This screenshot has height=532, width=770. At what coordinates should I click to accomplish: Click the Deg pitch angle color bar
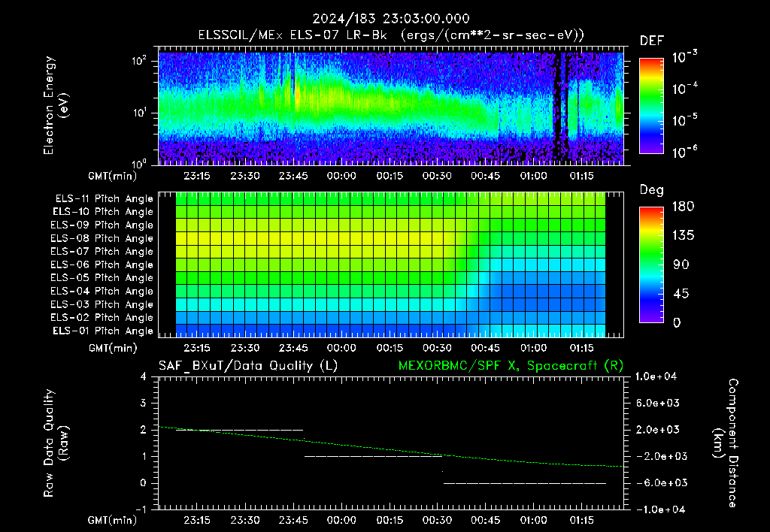click(651, 264)
